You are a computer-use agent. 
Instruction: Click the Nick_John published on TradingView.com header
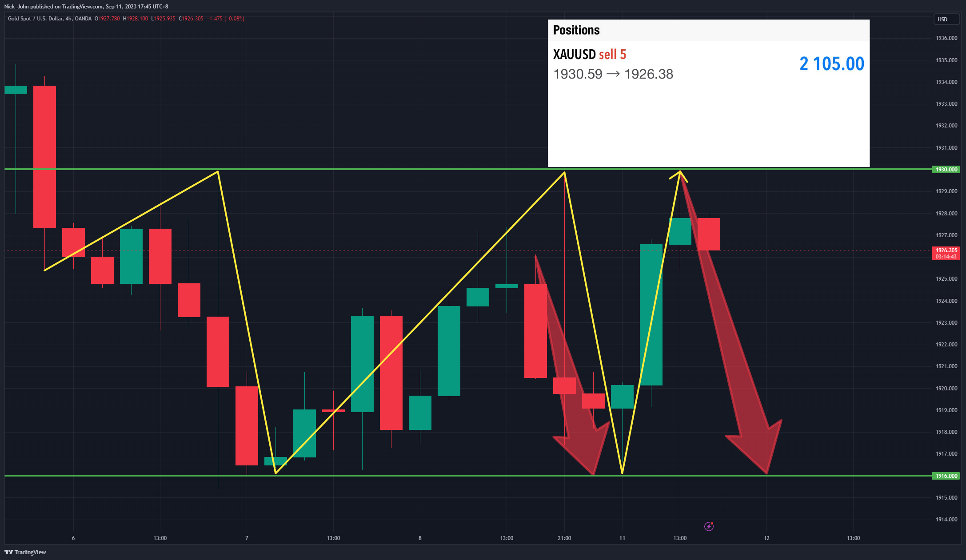pyautogui.click(x=86, y=7)
